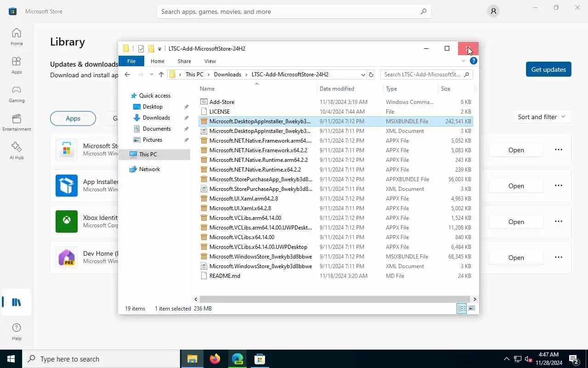Select Documents in navigation pane
The image size is (588, 368).
point(157,129)
